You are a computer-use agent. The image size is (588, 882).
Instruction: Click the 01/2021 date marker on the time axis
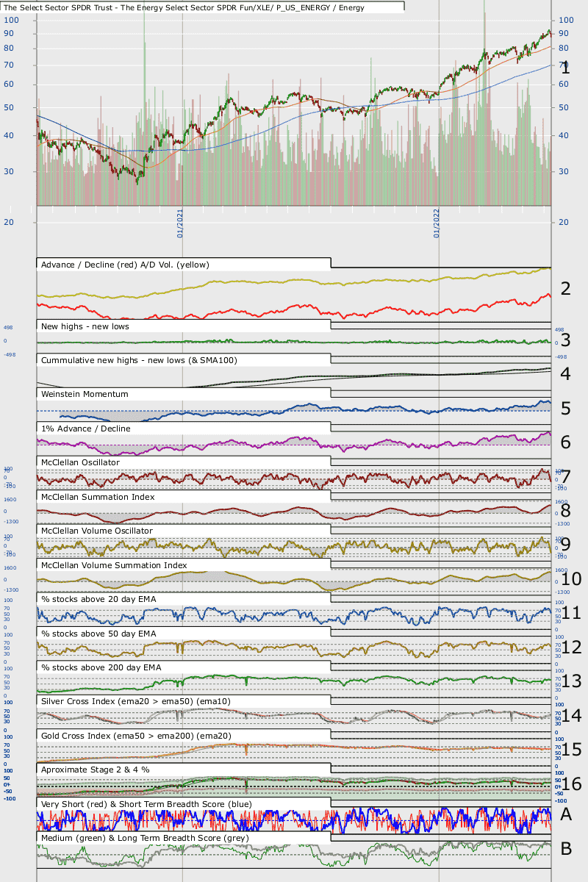(179, 223)
